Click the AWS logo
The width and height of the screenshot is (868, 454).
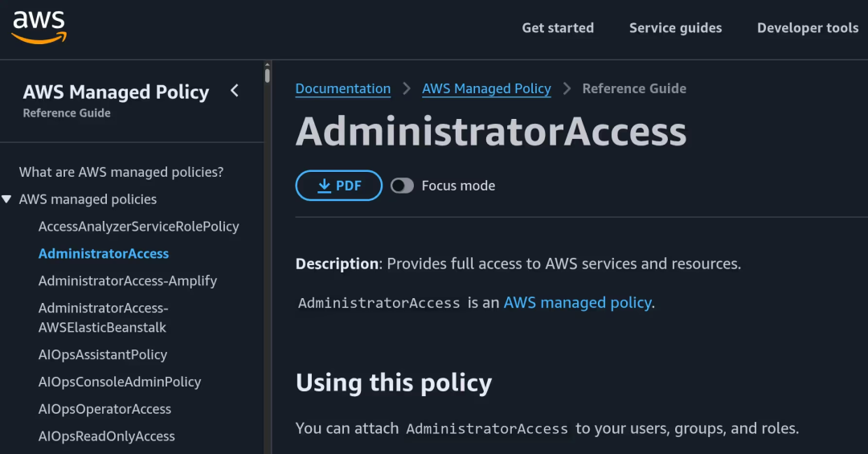(x=39, y=27)
